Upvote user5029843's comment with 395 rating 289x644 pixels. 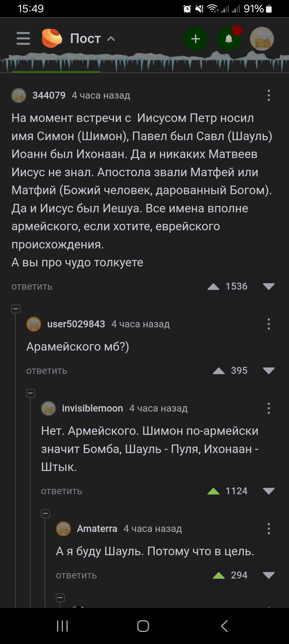click(219, 371)
